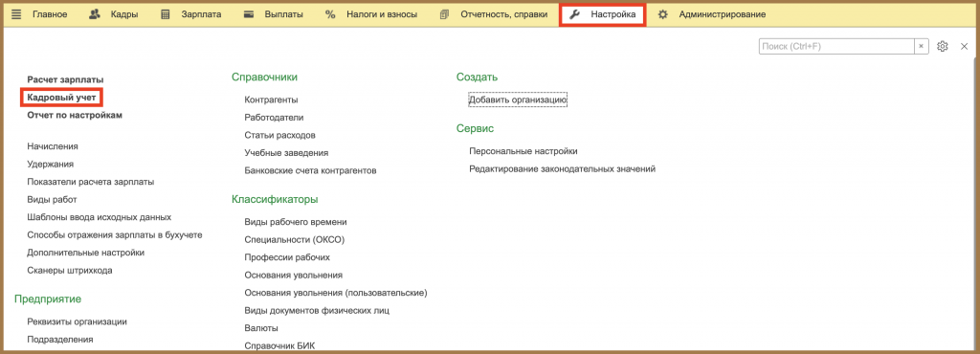Open Подразделения

[x=60, y=340]
